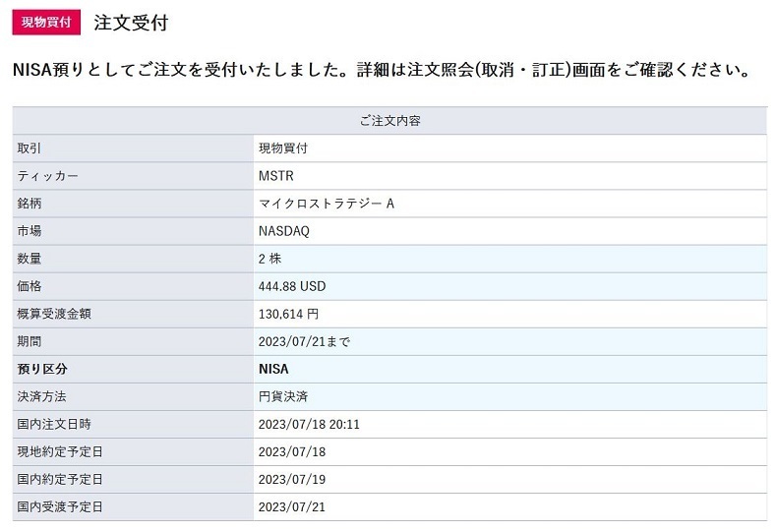This screenshot has width=777, height=532.
Task: Click the red 現物買付 badge at top
Action: pyautogui.click(x=46, y=22)
